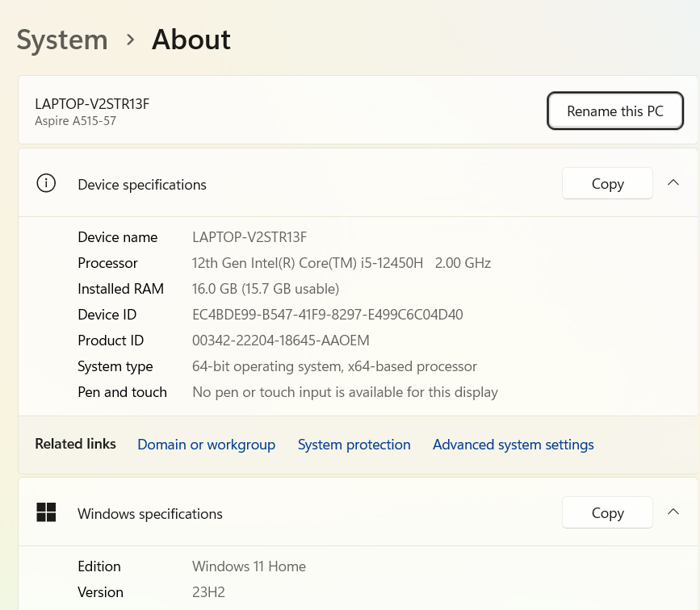Select the Product ID value 00342-22204-18645-AAOEM
700x610 pixels.
point(281,341)
